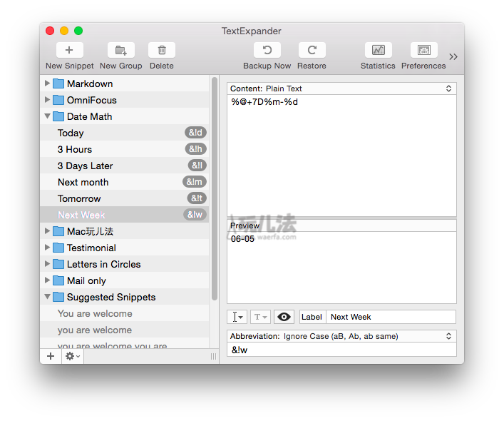
Task: Select the lowercase 'you are welcome' suggestion
Action: (x=125, y=330)
